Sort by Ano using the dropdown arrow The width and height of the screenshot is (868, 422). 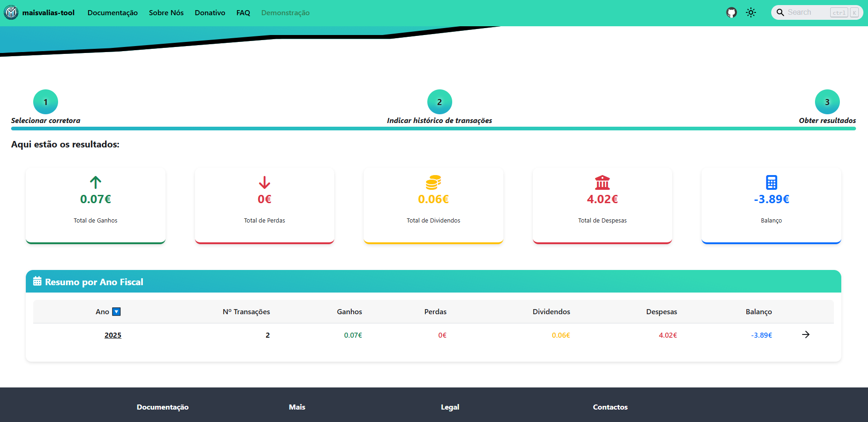click(117, 312)
